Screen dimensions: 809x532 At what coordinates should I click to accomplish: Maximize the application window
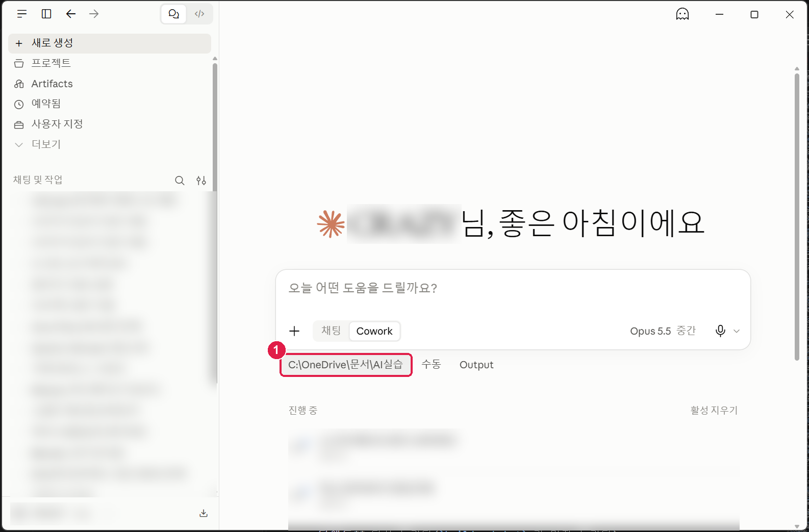[x=754, y=14]
